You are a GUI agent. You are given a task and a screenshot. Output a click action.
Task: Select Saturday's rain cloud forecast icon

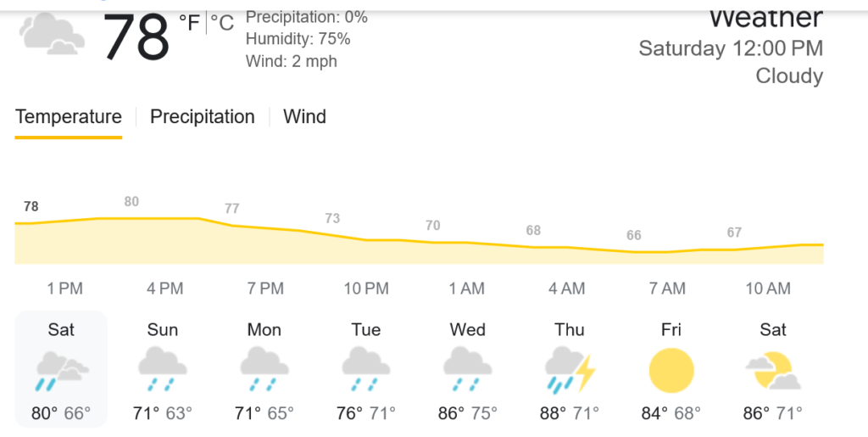click(61, 371)
